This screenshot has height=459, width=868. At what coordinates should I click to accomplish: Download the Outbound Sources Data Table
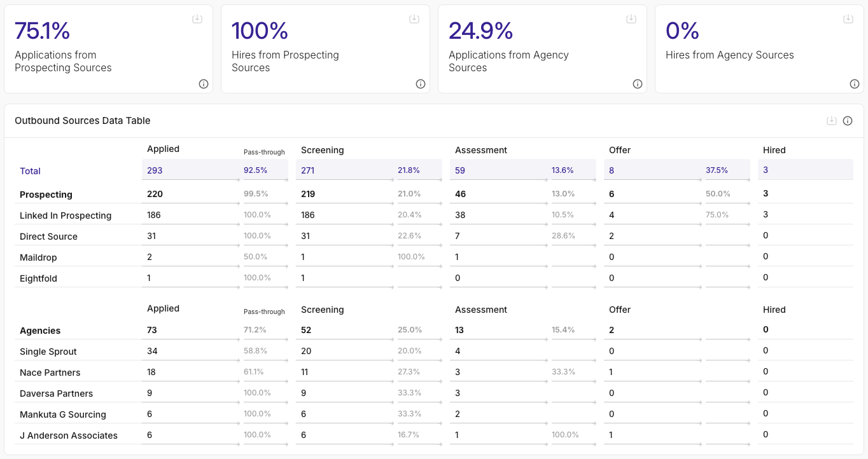coord(832,121)
